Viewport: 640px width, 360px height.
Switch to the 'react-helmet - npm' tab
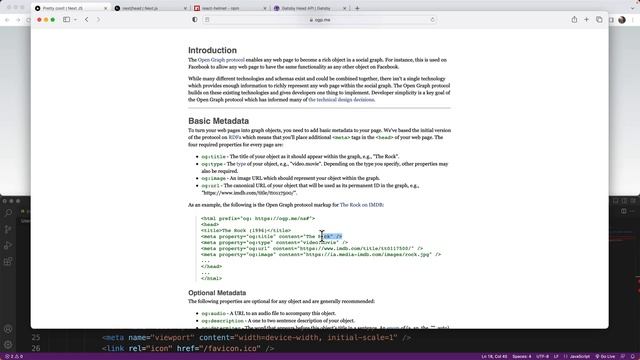(x=230, y=8)
